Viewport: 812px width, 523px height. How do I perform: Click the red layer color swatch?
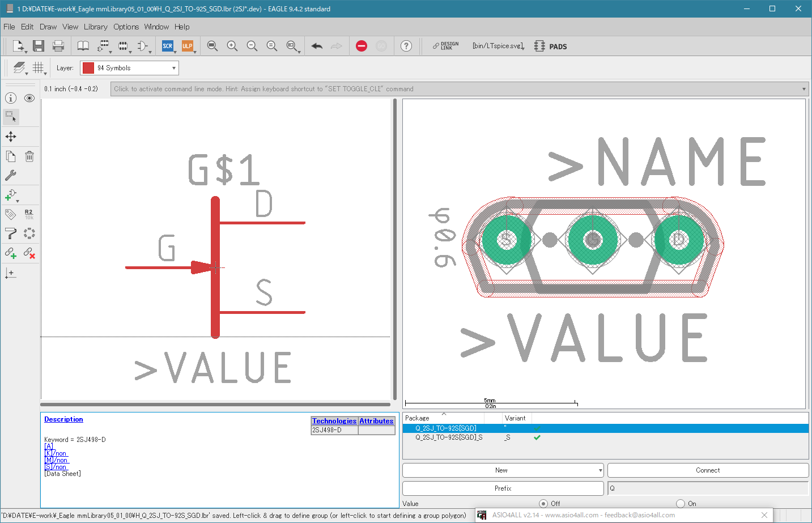coord(88,68)
